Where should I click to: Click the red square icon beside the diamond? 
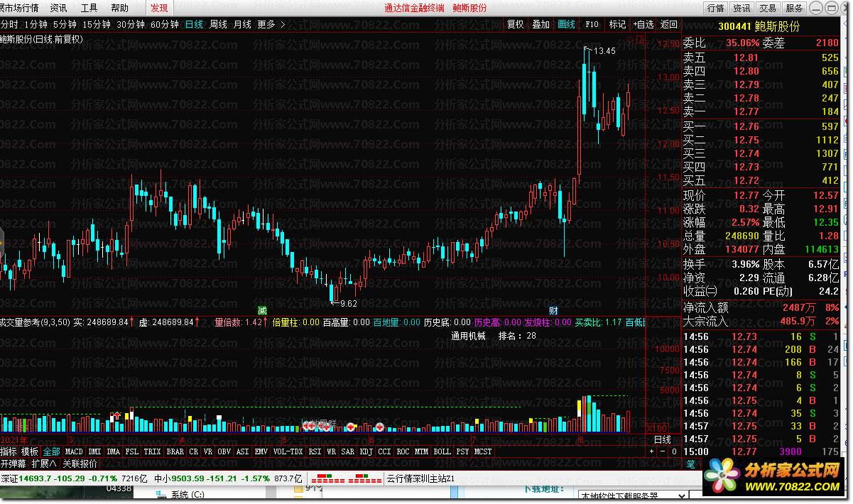[x=640, y=40]
